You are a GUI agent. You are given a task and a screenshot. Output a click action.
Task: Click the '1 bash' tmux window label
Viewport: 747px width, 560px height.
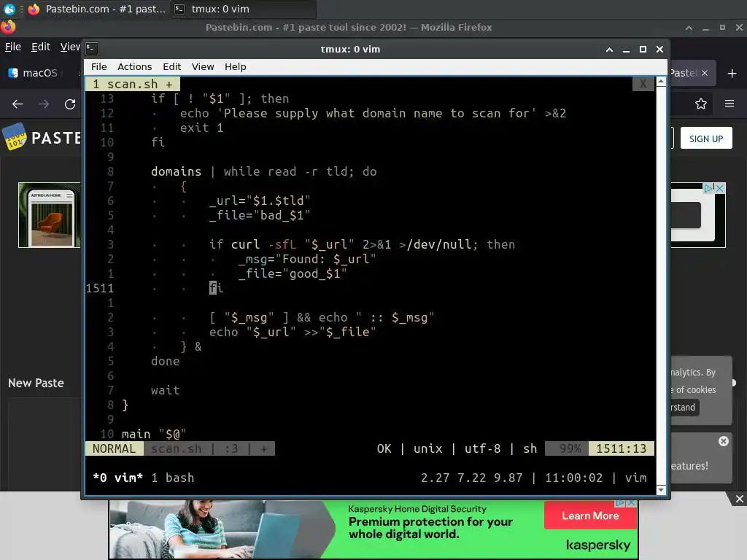click(172, 478)
